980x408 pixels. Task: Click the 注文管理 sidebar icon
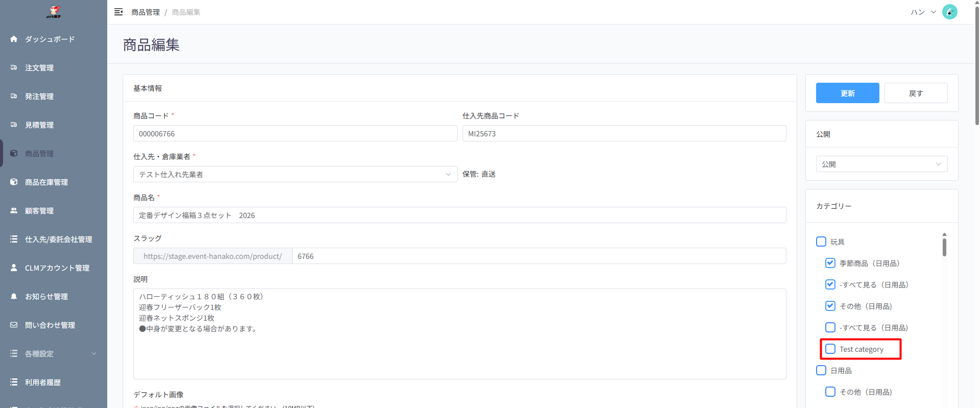pos(14,67)
